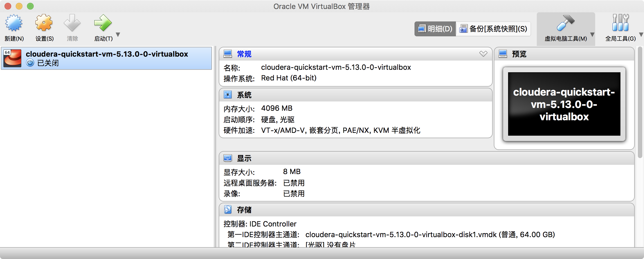Click the camera icon on the 备份[系统快照](S) button
The height and width of the screenshot is (259, 644).
click(x=463, y=29)
